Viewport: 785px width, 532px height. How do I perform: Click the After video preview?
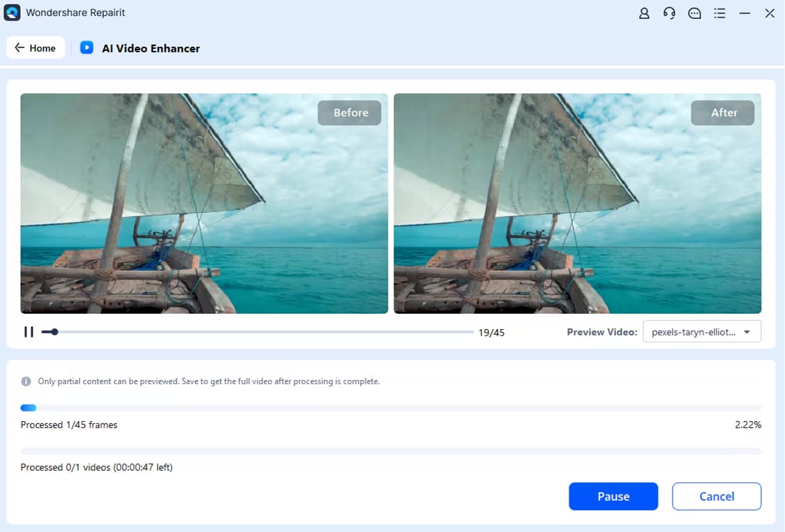click(578, 203)
